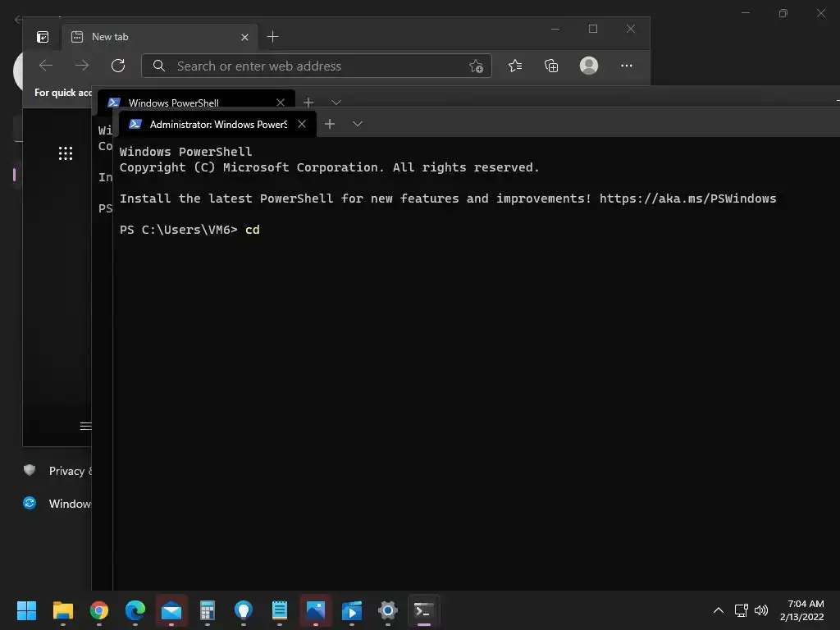This screenshot has height=630, width=840.
Task: Open Movies & TV from taskbar
Action: click(x=352, y=610)
